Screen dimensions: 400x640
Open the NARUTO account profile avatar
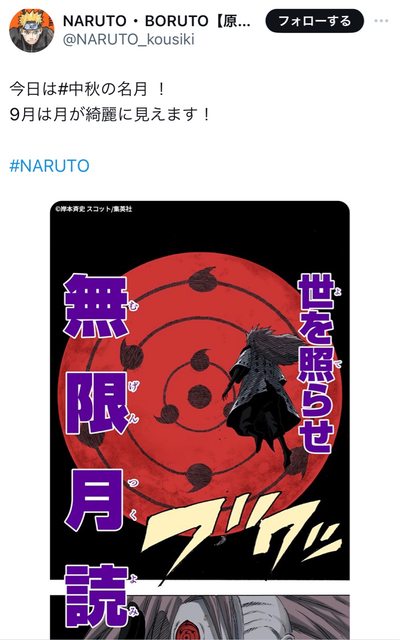[x=32, y=30]
